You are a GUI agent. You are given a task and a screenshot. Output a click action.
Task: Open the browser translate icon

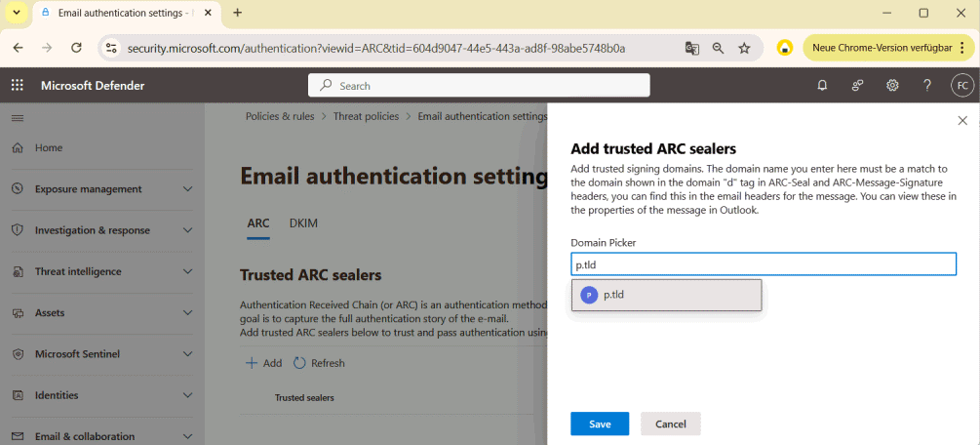(x=692, y=48)
